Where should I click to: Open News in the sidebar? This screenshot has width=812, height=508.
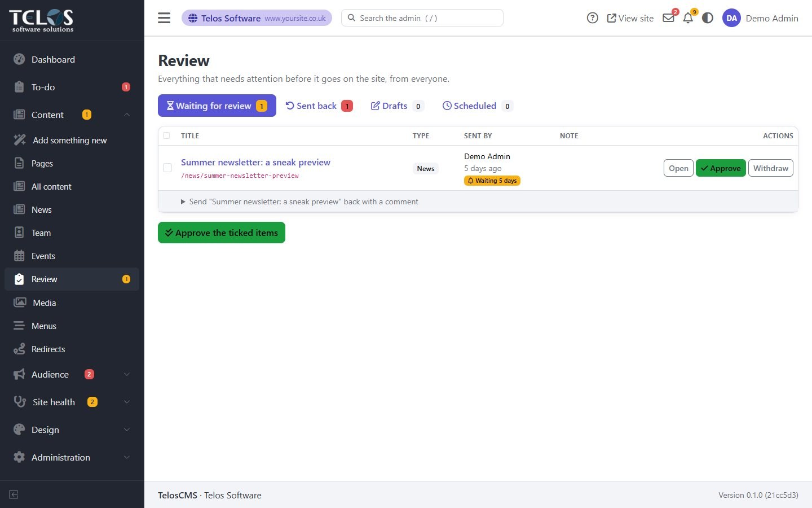72,209
